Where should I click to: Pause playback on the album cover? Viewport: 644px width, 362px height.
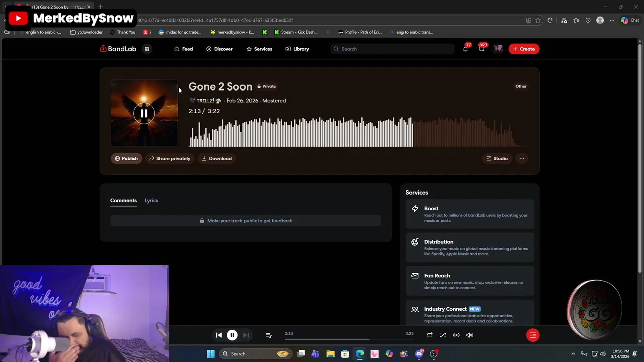click(x=144, y=113)
